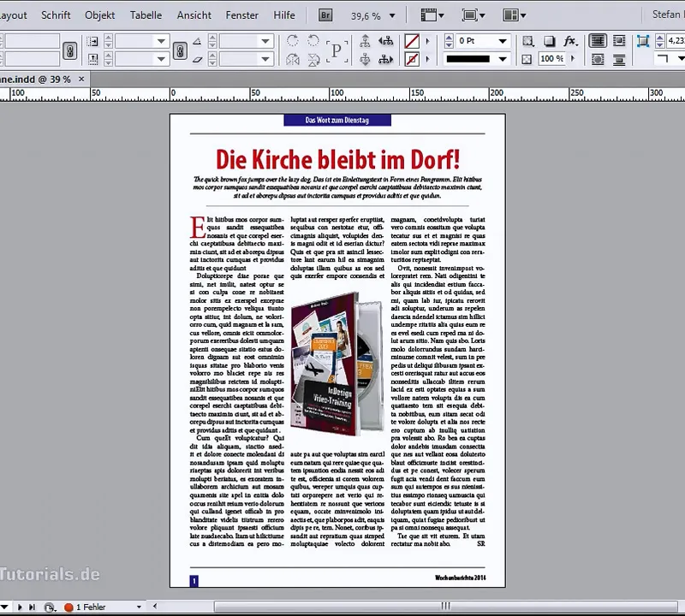685x616 pixels.
Task: Rotate 90° counterclockwise
Action: (313, 41)
